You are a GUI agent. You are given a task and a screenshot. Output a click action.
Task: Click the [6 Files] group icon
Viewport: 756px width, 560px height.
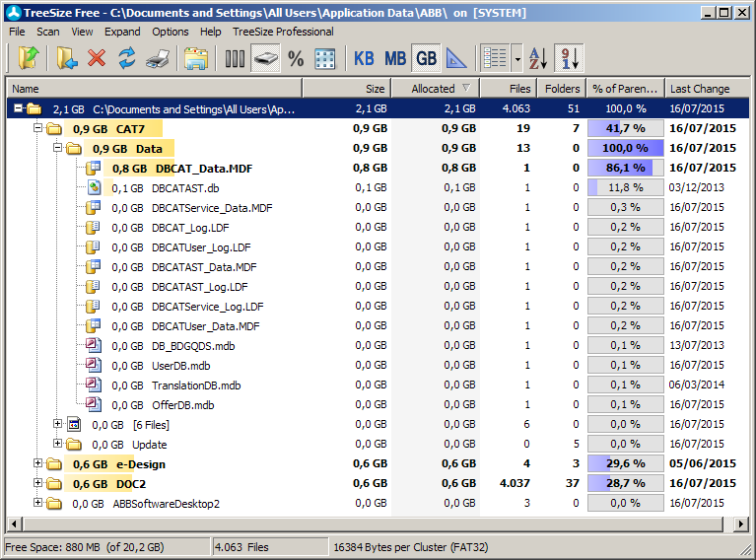pyautogui.click(x=74, y=425)
